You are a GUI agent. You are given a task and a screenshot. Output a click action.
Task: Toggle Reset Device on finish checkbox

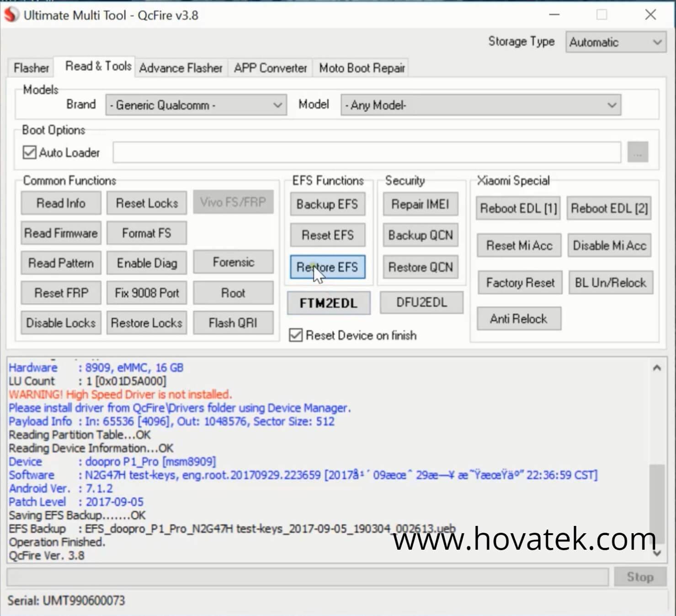[296, 335]
